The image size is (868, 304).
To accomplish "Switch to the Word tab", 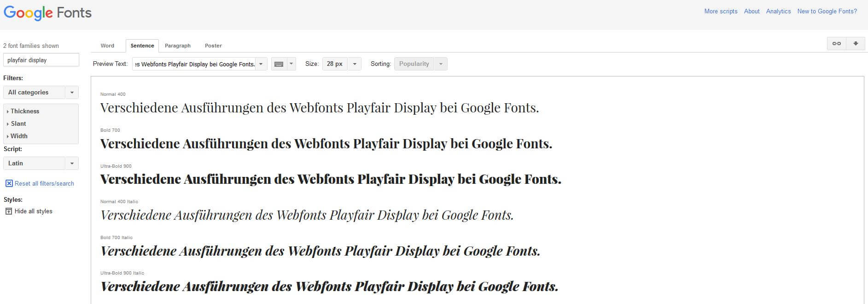I will (107, 46).
